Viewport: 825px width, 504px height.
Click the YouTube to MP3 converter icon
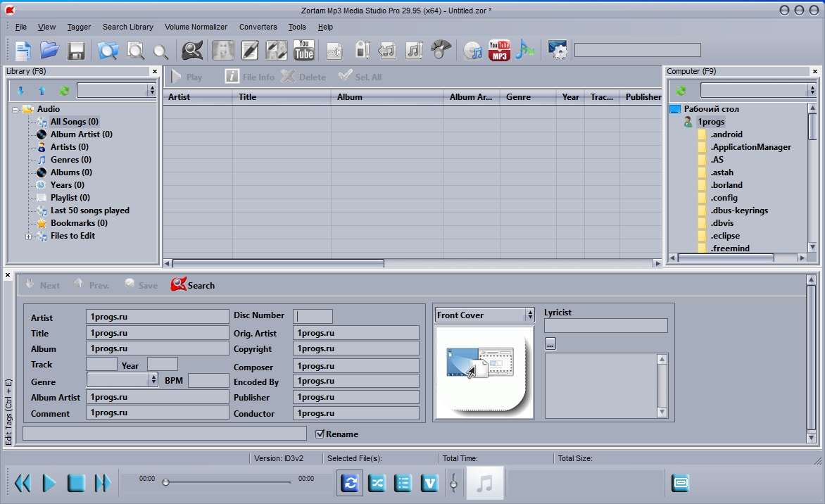pyautogui.click(x=498, y=49)
